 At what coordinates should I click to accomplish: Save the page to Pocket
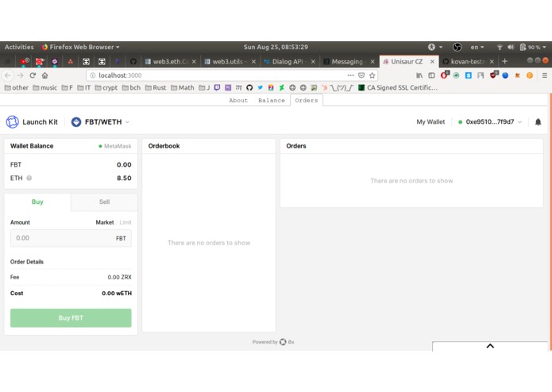(361, 75)
